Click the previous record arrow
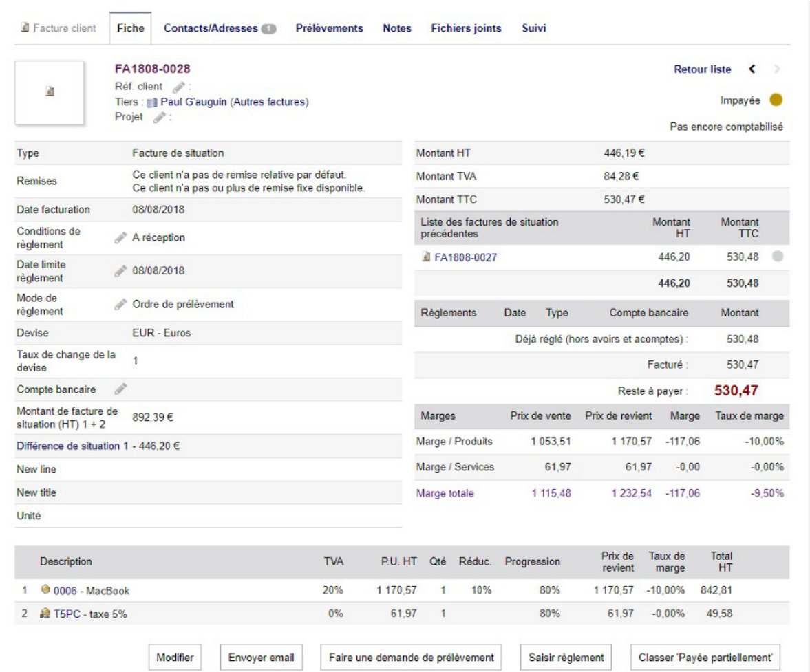Viewport: 810px width, 672px height. [x=752, y=69]
